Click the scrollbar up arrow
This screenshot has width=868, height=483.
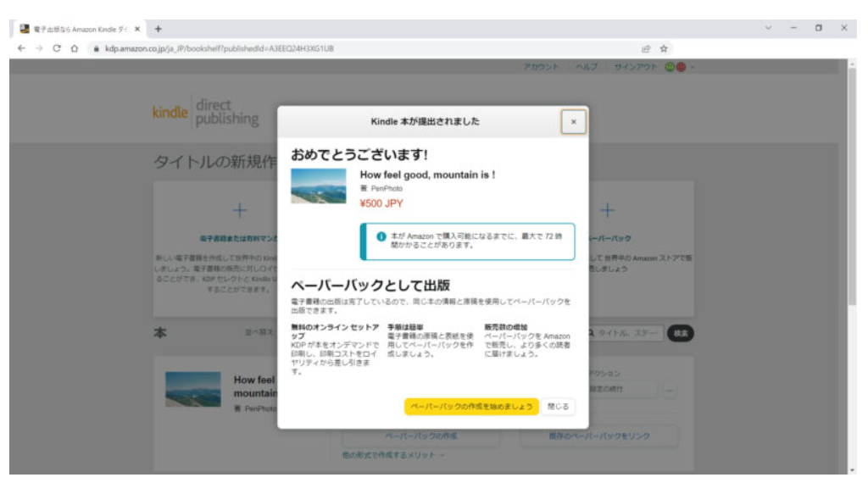click(x=853, y=63)
